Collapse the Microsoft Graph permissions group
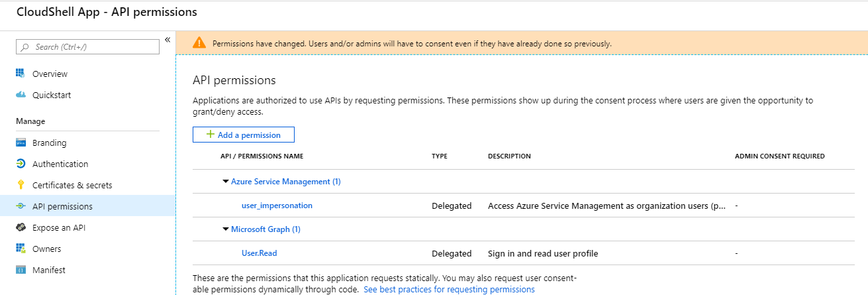 tap(226, 229)
